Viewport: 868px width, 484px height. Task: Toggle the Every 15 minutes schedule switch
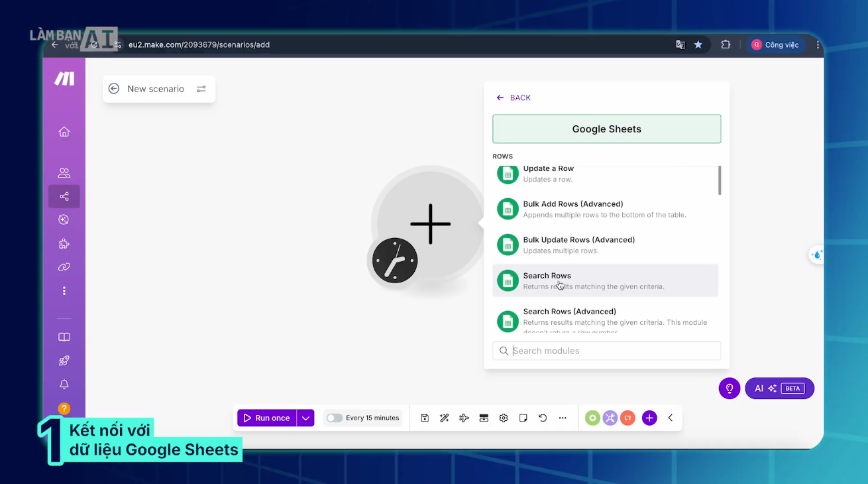coord(335,418)
